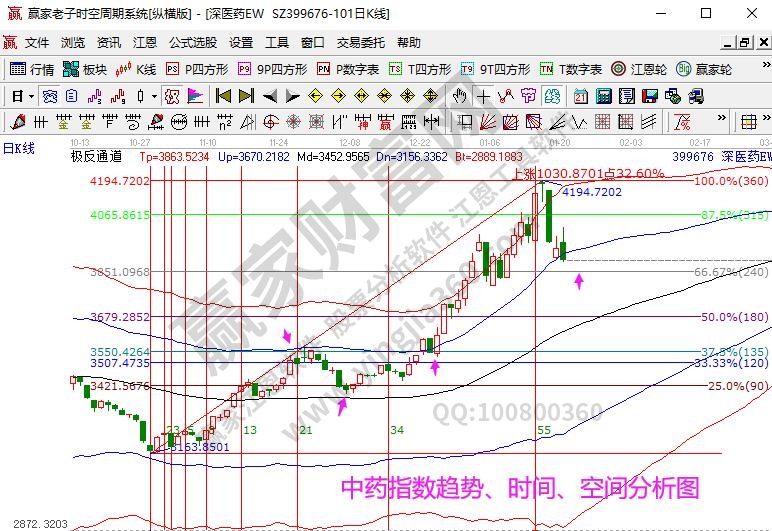Click the T数字表 button

tap(571, 70)
